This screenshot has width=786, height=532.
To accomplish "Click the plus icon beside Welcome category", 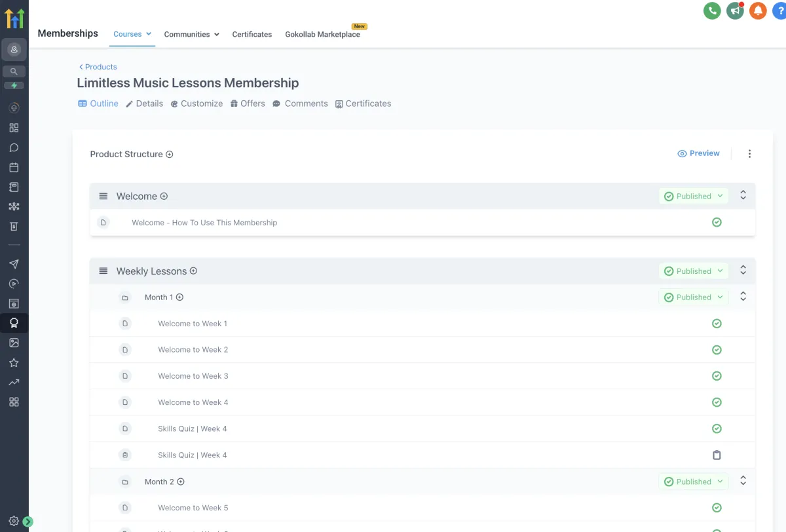I will pos(164,196).
